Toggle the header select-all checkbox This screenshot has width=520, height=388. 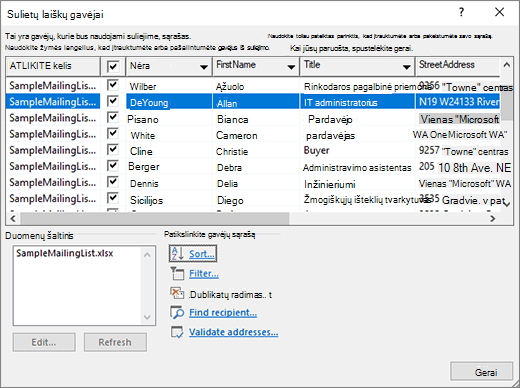pyautogui.click(x=113, y=66)
